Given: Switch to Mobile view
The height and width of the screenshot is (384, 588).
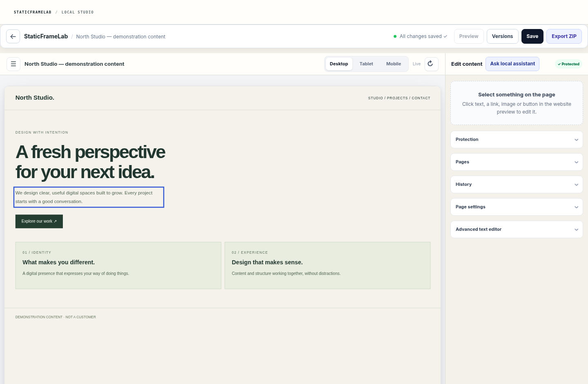Looking at the screenshot, I should (x=394, y=64).
